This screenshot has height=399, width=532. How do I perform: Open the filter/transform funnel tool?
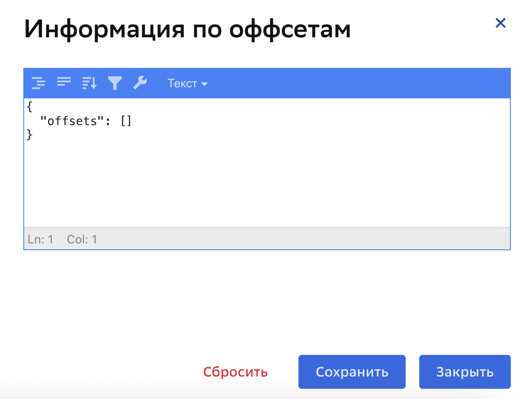click(115, 83)
